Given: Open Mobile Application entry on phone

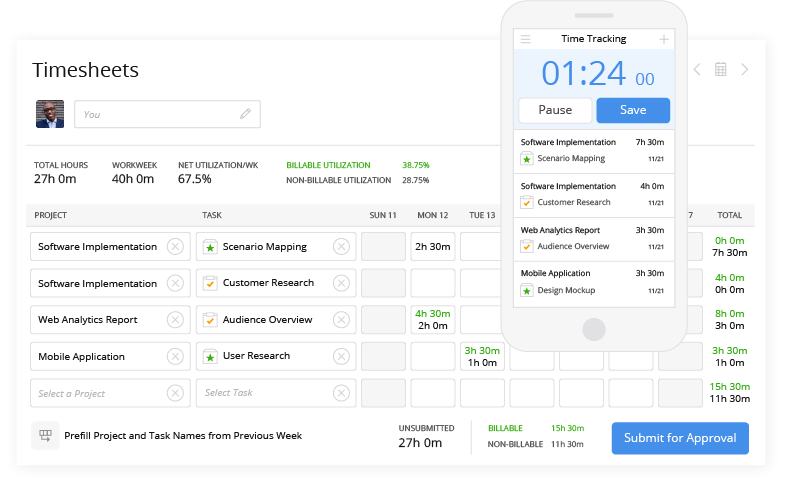Looking at the screenshot, I should (x=594, y=283).
